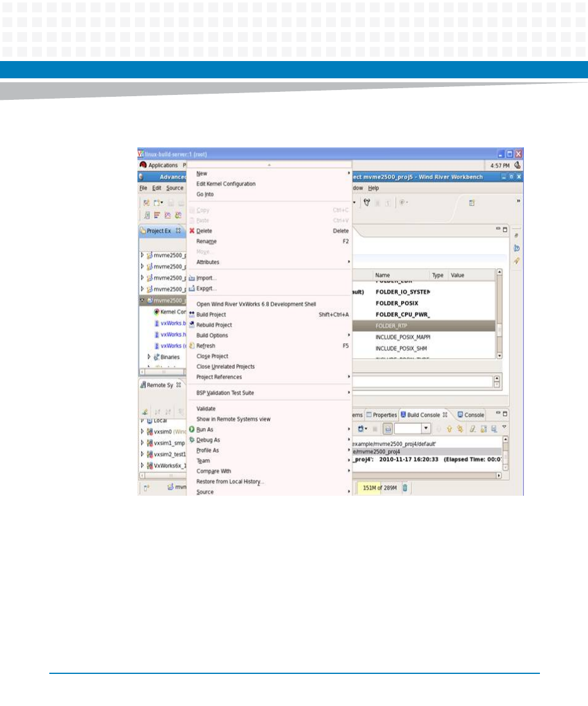The image size is (588, 706).
Task: Click first toolbar icon under File menu
Action: [146, 203]
